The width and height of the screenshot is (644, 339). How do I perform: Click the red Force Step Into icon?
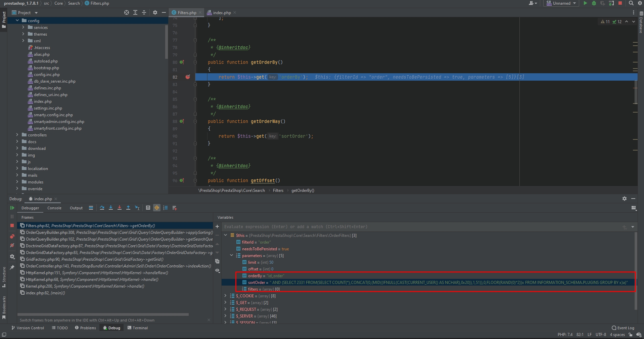(x=120, y=208)
